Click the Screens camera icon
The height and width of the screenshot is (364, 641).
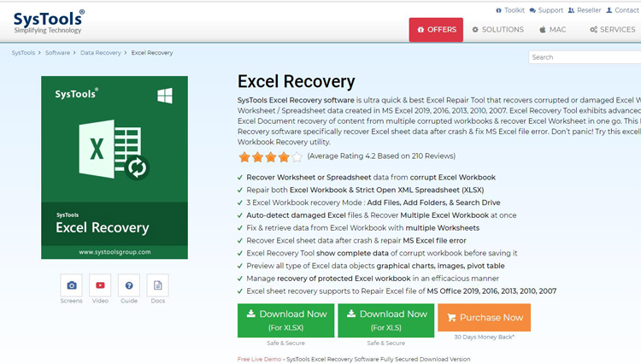pos(72,285)
